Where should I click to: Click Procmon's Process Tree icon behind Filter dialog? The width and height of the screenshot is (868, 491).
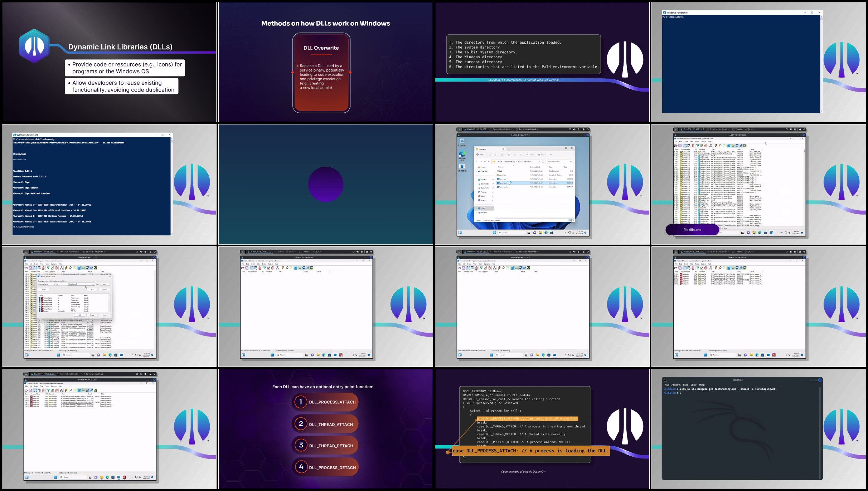coord(61,268)
